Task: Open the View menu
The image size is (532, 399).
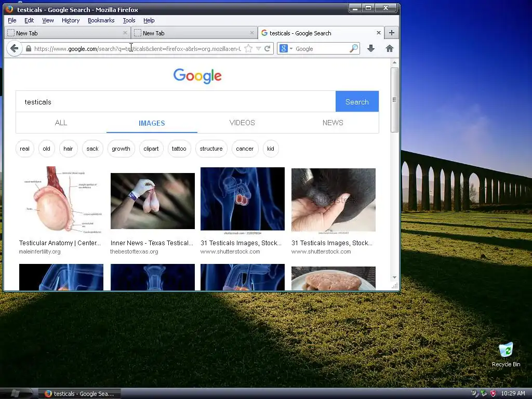Action: point(48,20)
